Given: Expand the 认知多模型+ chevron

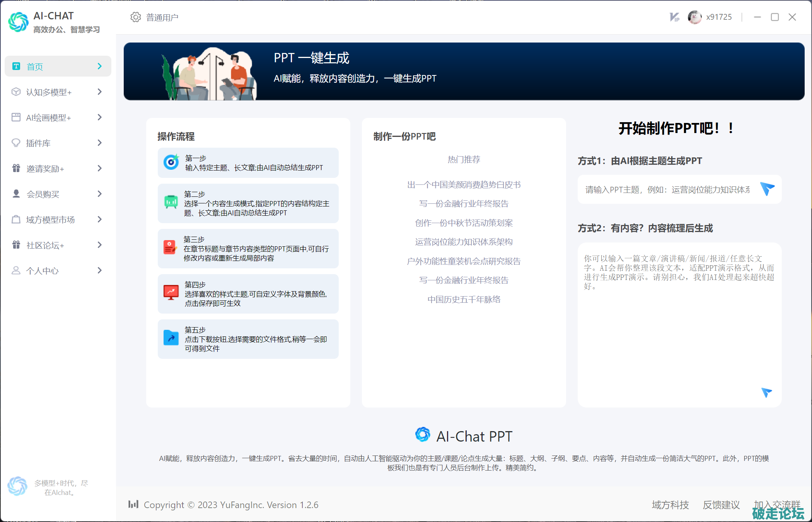Looking at the screenshot, I should tap(100, 92).
